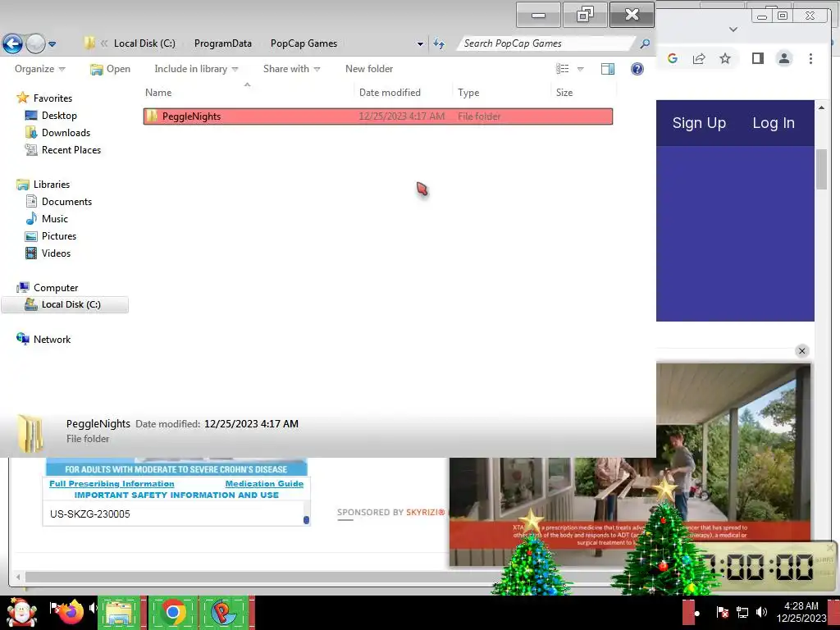Open the Peggle taskbar icon
Viewport: 840px width, 630px height.
(x=223, y=613)
